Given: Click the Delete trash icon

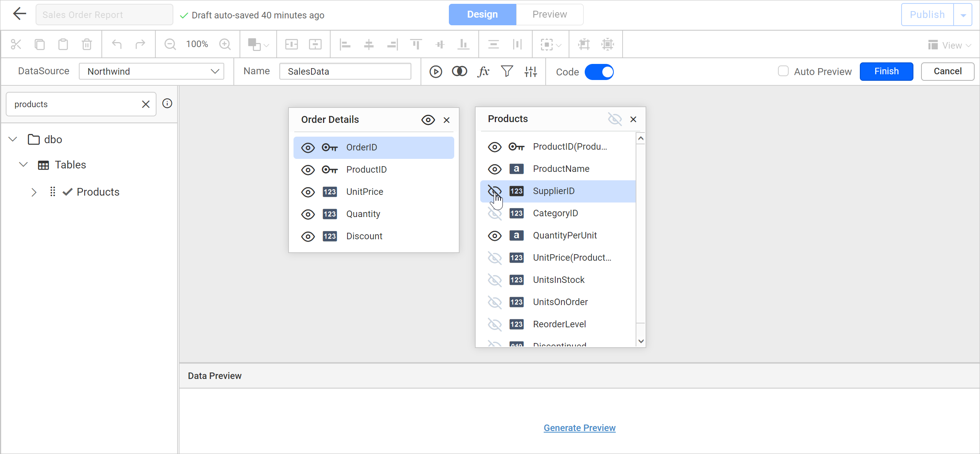Looking at the screenshot, I should point(87,44).
